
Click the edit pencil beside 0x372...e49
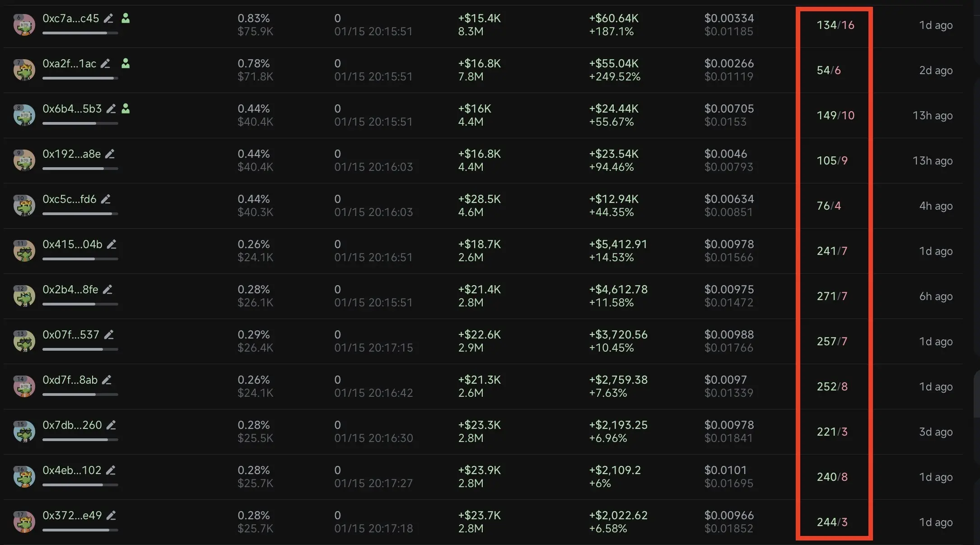(x=111, y=516)
